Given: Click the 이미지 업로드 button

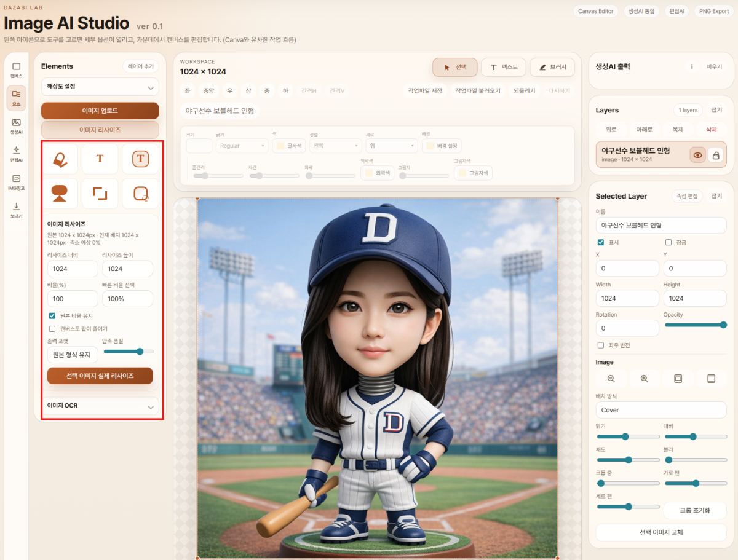Looking at the screenshot, I should pyautogui.click(x=100, y=111).
